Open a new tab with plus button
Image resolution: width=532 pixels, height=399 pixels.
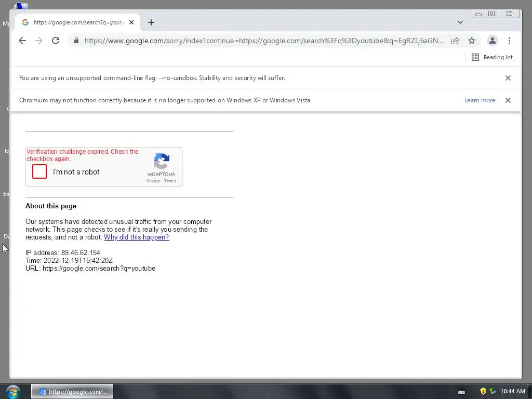151,22
